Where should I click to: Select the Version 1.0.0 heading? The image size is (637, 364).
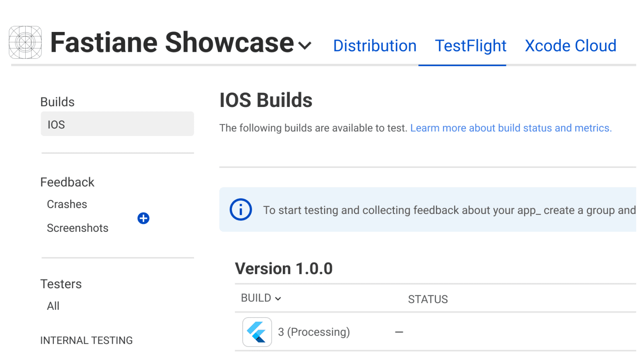tap(284, 268)
